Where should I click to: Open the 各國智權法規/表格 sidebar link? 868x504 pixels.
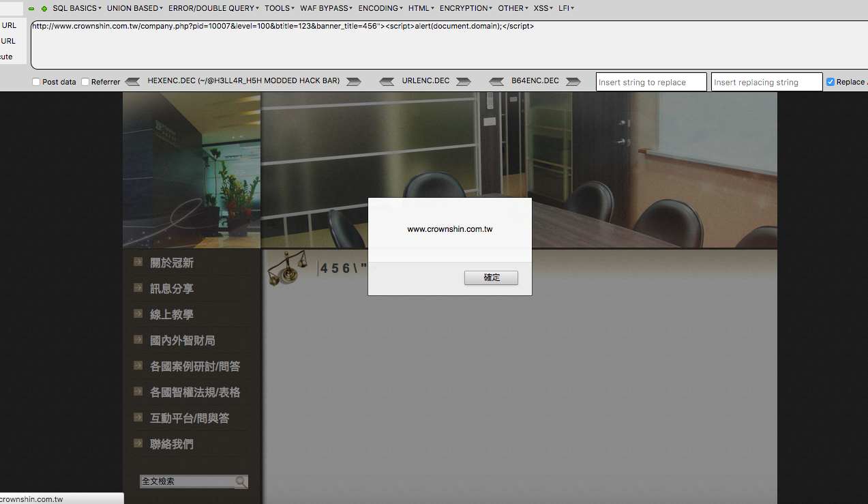[195, 393]
